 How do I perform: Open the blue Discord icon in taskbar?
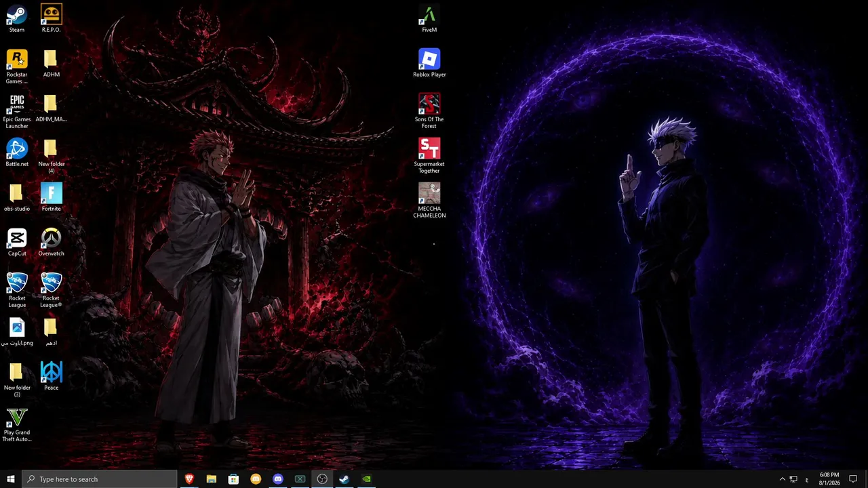(278, 479)
